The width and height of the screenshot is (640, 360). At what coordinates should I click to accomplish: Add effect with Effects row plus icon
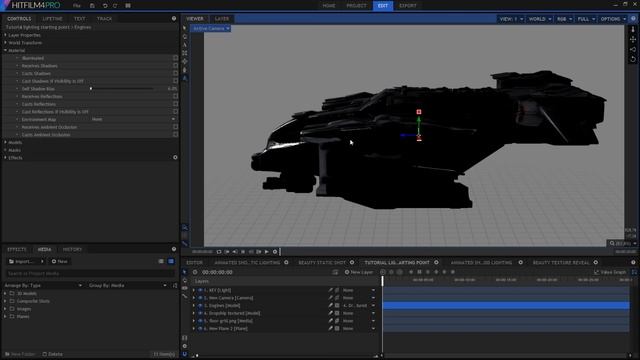pyautogui.click(x=175, y=158)
